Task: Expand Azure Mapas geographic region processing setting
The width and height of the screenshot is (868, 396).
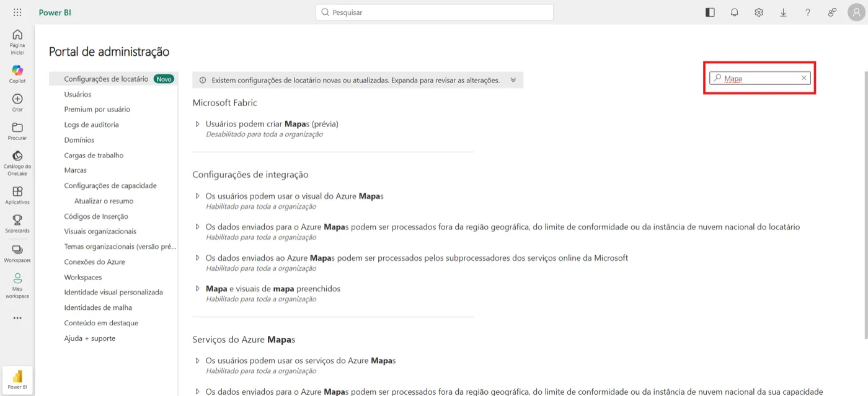Action: tap(198, 227)
